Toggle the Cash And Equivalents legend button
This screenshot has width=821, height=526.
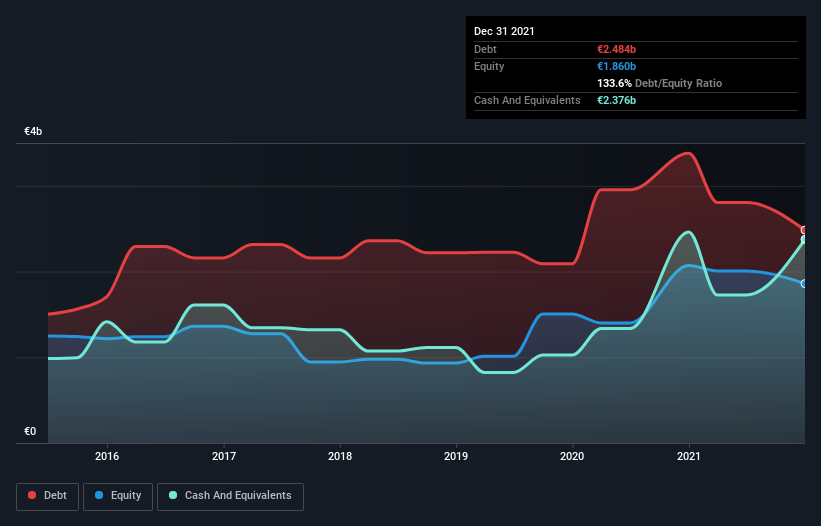tap(230, 496)
